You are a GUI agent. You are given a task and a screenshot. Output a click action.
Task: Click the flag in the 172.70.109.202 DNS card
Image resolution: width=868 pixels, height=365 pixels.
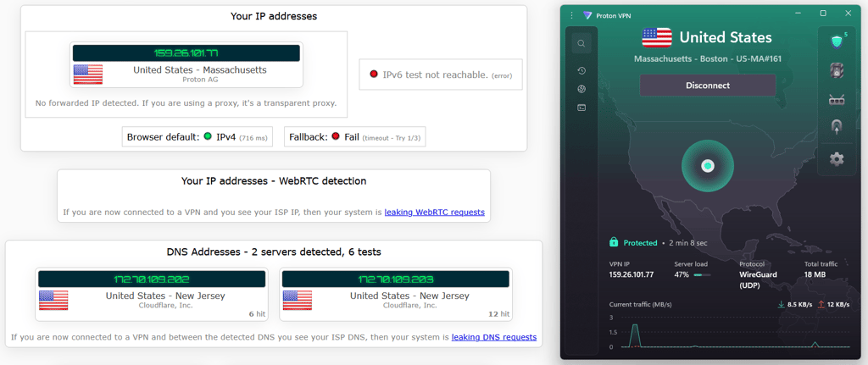53,301
